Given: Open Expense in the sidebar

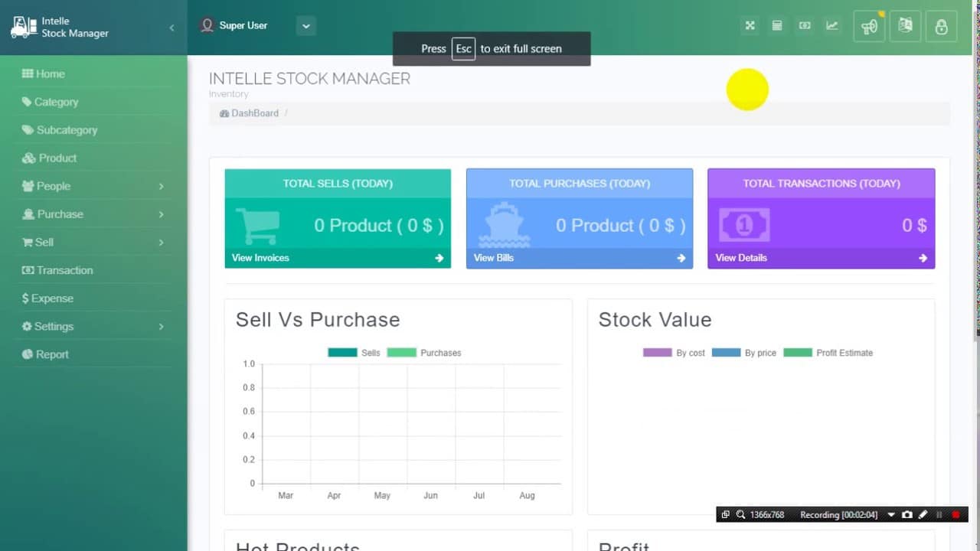Looking at the screenshot, I should coord(52,298).
